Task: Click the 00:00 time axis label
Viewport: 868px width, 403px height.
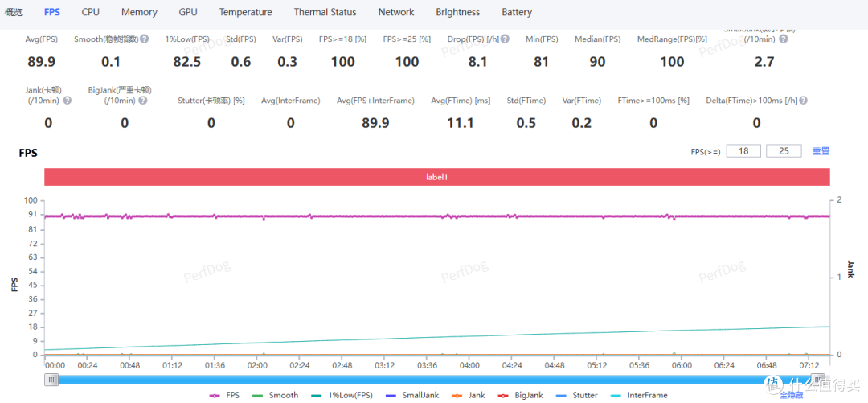Action: pos(55,365)
